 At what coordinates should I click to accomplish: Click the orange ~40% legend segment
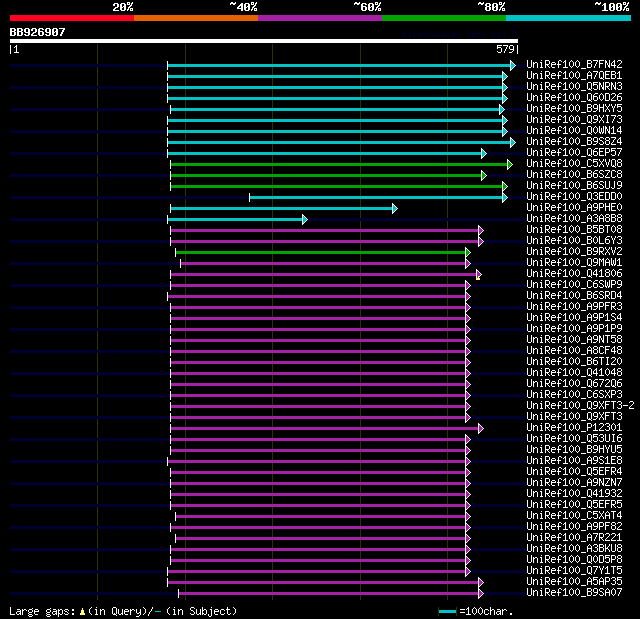196,18
